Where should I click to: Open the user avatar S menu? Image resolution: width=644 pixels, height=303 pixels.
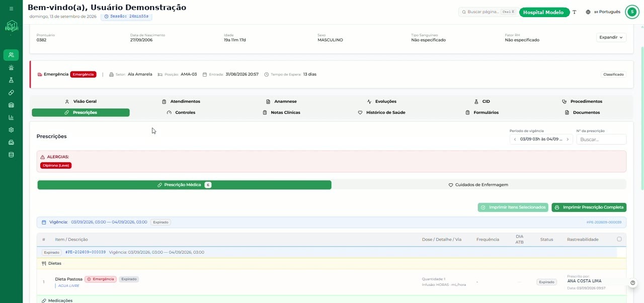tap(632, 12)
